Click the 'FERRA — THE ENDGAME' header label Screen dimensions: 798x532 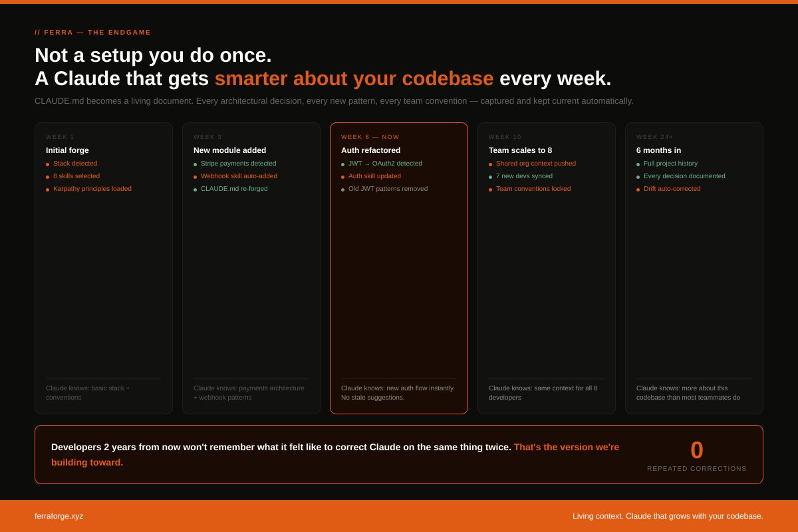point(93,32)
